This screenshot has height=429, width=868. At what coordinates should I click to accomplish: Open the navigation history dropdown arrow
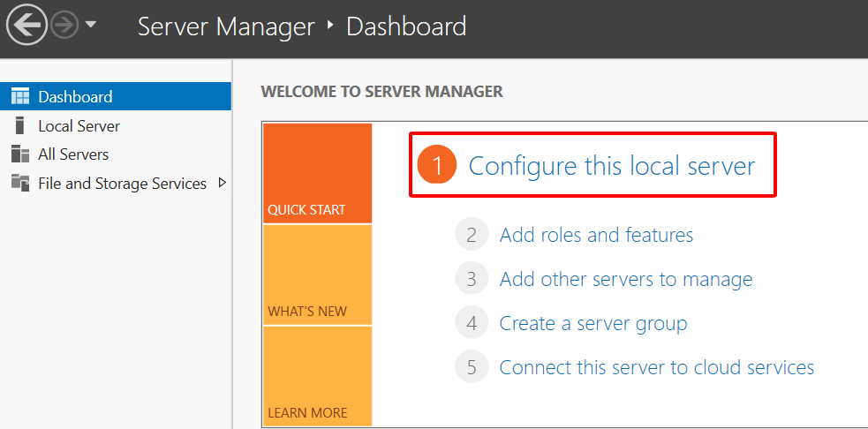pos(92,26)
